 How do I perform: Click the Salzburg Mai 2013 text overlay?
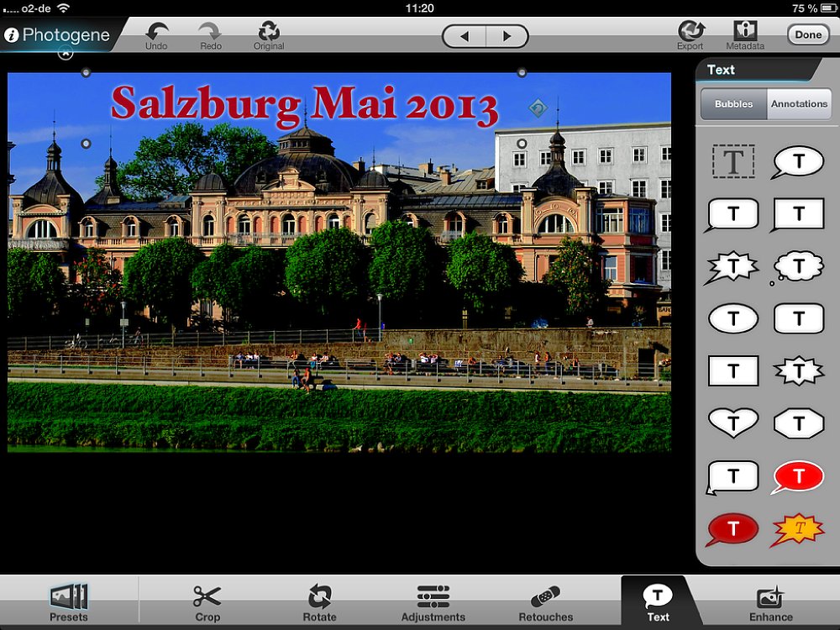pos(304,104)
